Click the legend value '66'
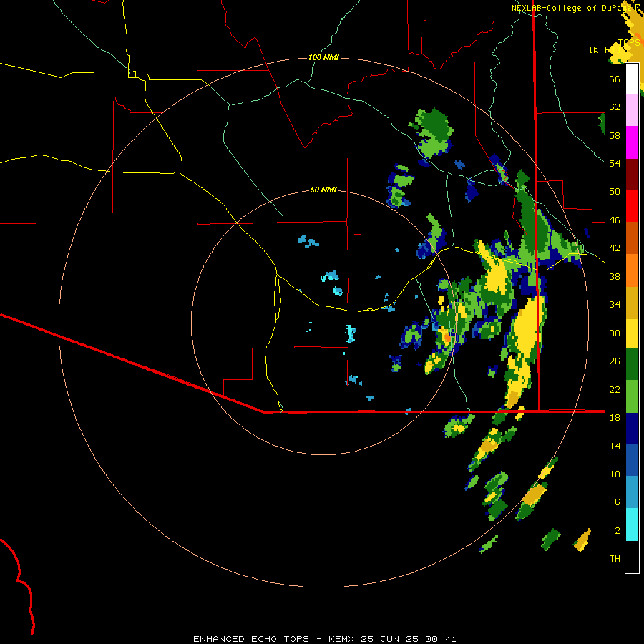This screenshot has height=644, width=644. click(615, 79)
